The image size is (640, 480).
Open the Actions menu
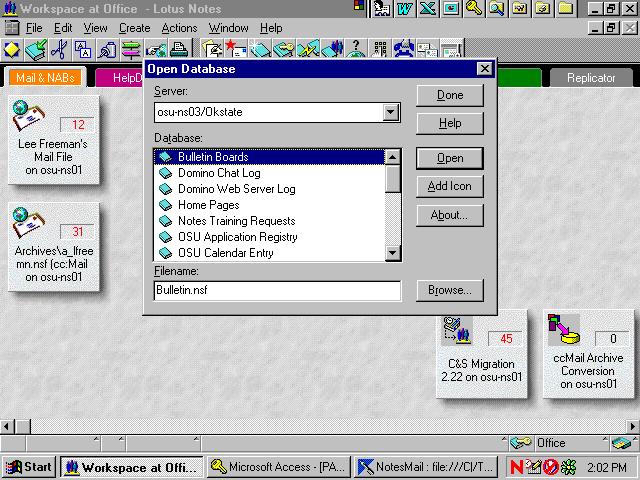(179, 28)
